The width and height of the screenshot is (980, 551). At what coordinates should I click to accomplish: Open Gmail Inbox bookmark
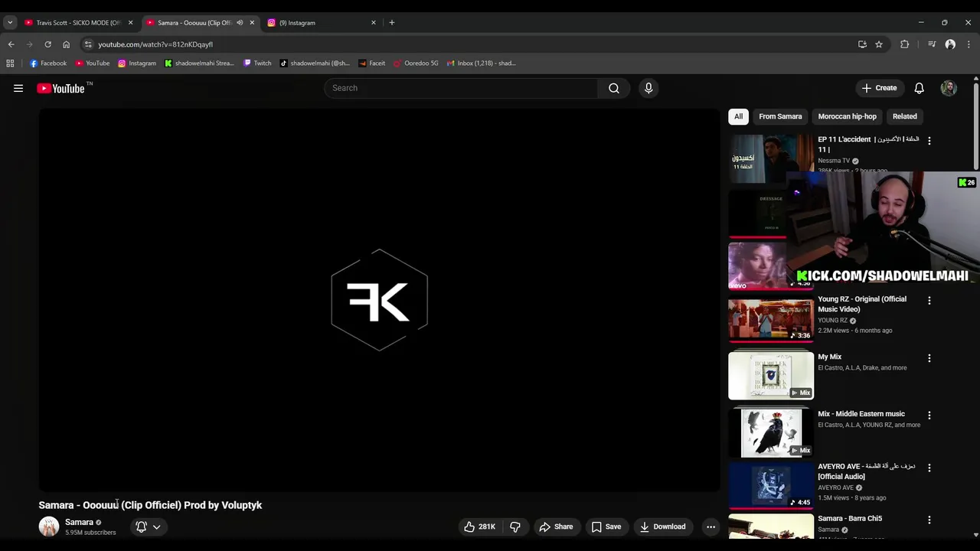(x=482, y=64)
